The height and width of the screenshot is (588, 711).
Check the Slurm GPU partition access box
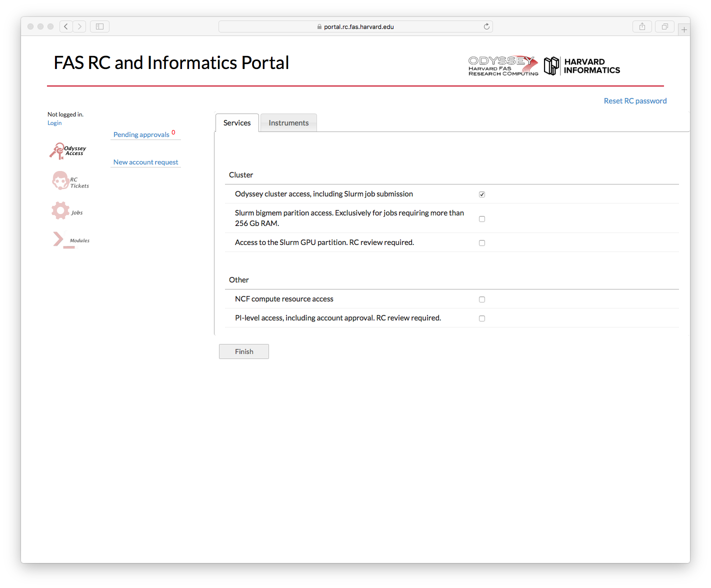coord(482,243)
